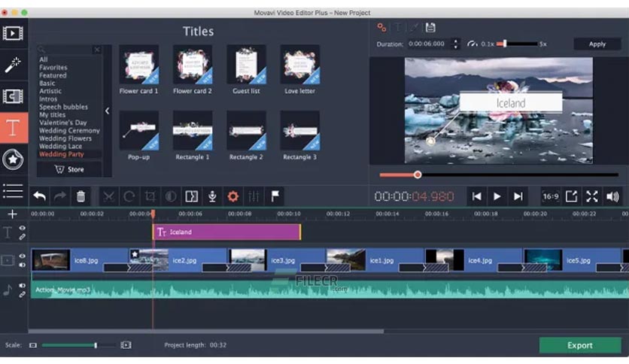Image resolution: width=629 pixels, height=364 pixels.
Task: Skip to previous frame button
Action: [x=476, y=196]
